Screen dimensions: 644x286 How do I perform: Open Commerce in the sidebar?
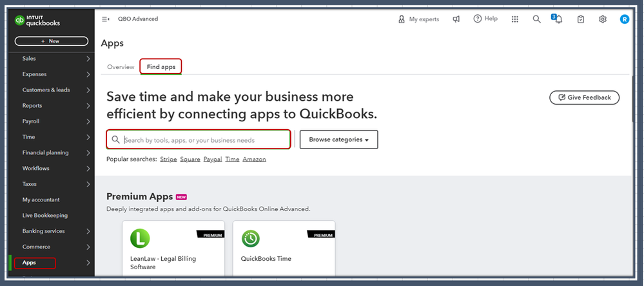pos(36,247)
